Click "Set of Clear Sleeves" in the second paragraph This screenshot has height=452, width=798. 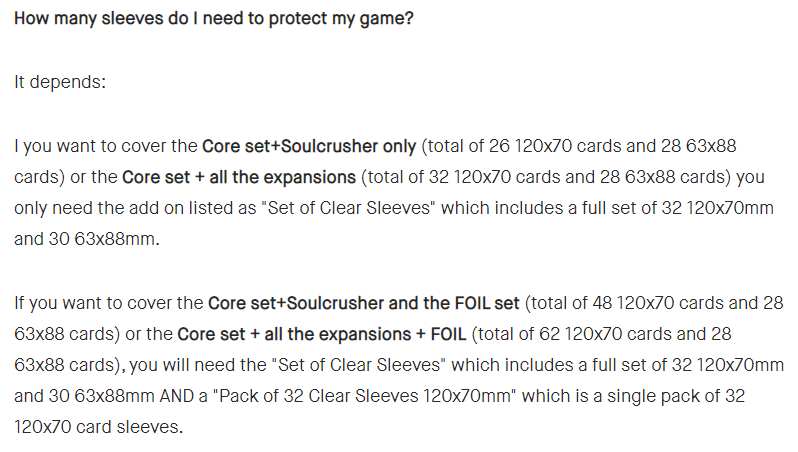[x=359, y=365]
